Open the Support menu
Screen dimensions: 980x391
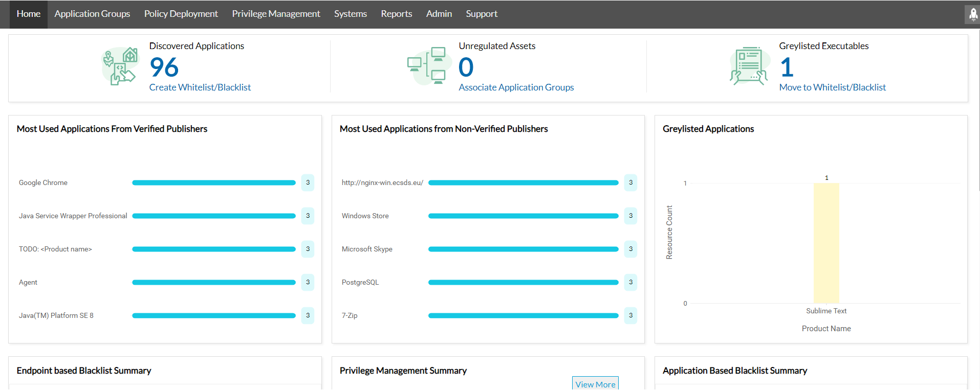pos(481,14)
